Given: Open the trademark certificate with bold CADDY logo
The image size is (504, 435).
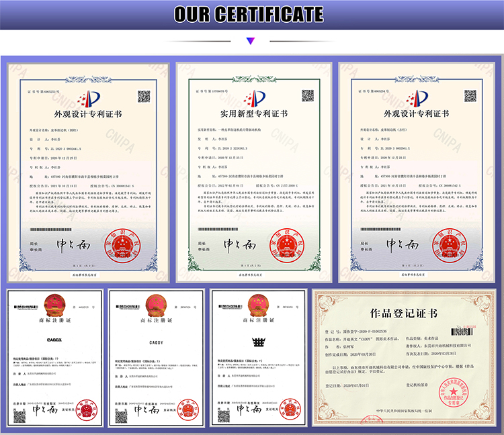Looking at the screenshot, I should (x=54, y=358).
